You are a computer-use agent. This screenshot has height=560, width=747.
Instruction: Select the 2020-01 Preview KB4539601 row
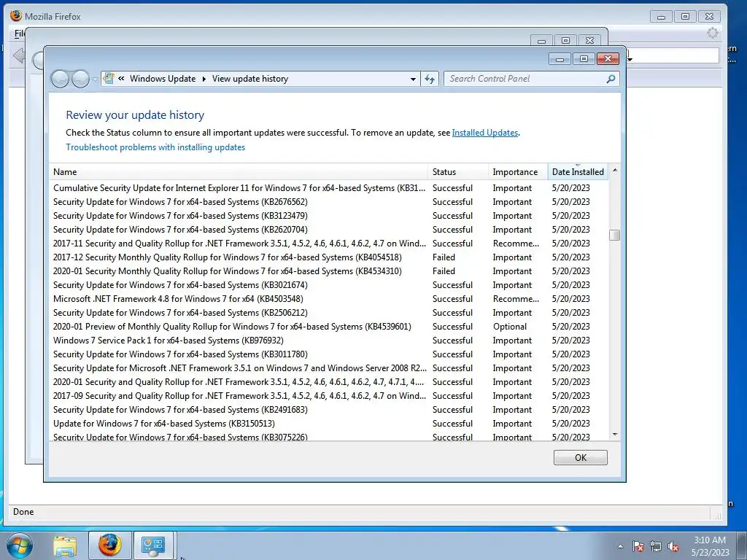tap(329, 327)
